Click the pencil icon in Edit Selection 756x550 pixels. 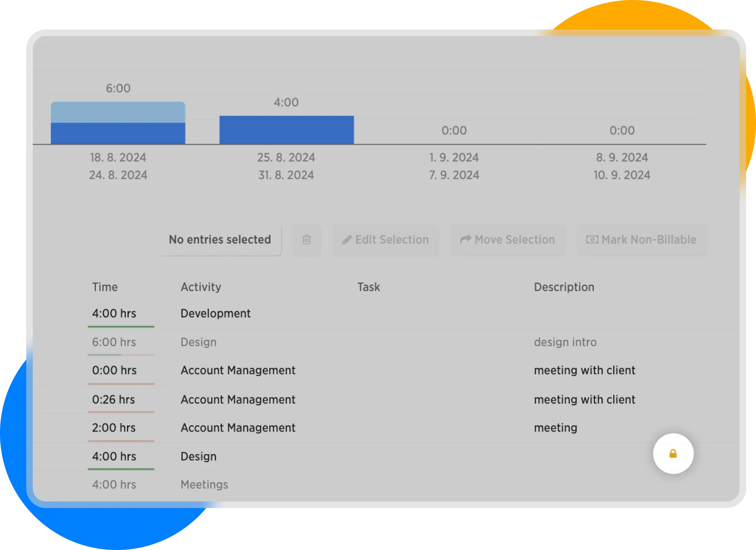point(347,240)
